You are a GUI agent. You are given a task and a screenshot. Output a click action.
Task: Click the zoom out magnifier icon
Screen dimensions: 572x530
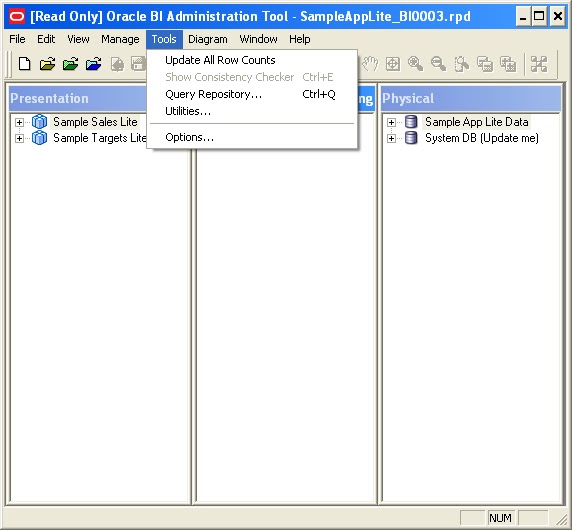[x=438, y=64]
